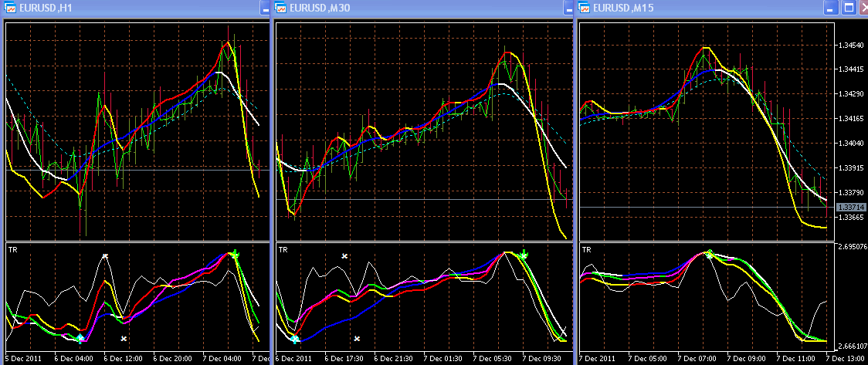Click 7 Dec 05:00 on the M15 time axis
Image resolution: width=868 pixels, height=365 pixels.
(648, 358)
